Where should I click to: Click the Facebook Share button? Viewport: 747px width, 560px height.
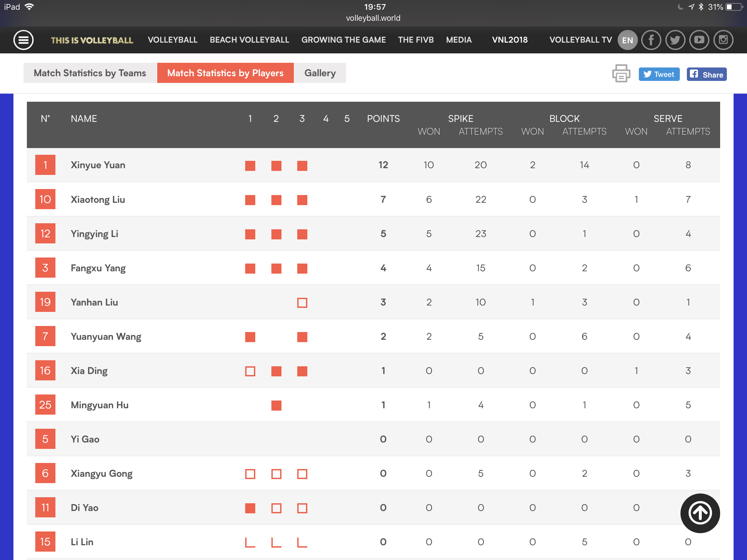tap(706, 74)
